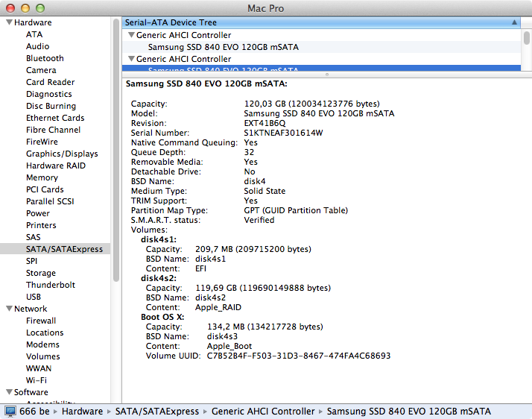
Task: Open the Card Reader section
Action: click(50, 82)
